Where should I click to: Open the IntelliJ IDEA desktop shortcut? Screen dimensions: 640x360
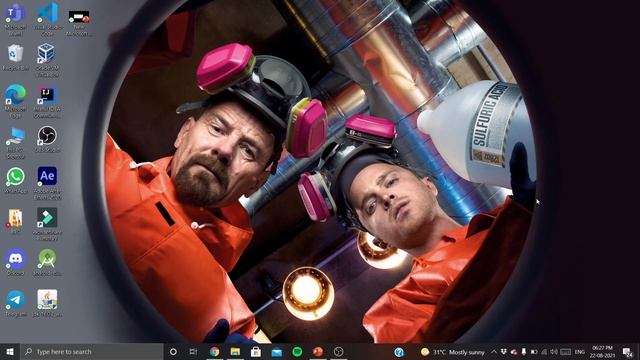pos(47,101)
